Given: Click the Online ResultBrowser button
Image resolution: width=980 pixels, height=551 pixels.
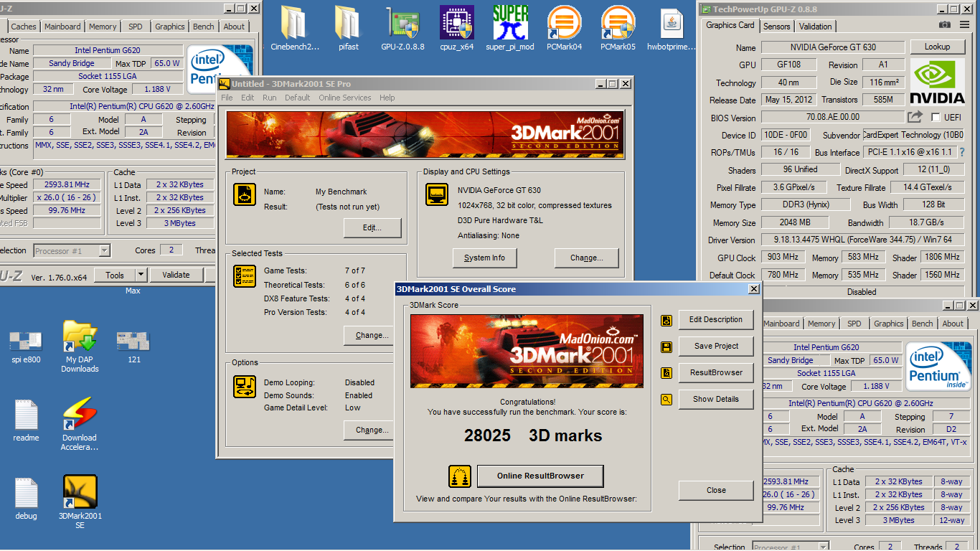Looking at the screenshot, I should 540,476.
